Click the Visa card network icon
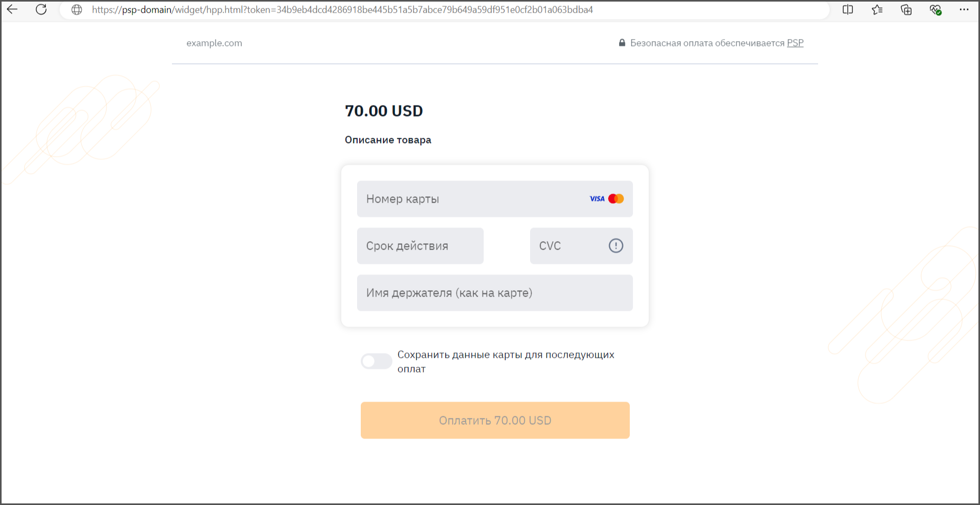 597,198
